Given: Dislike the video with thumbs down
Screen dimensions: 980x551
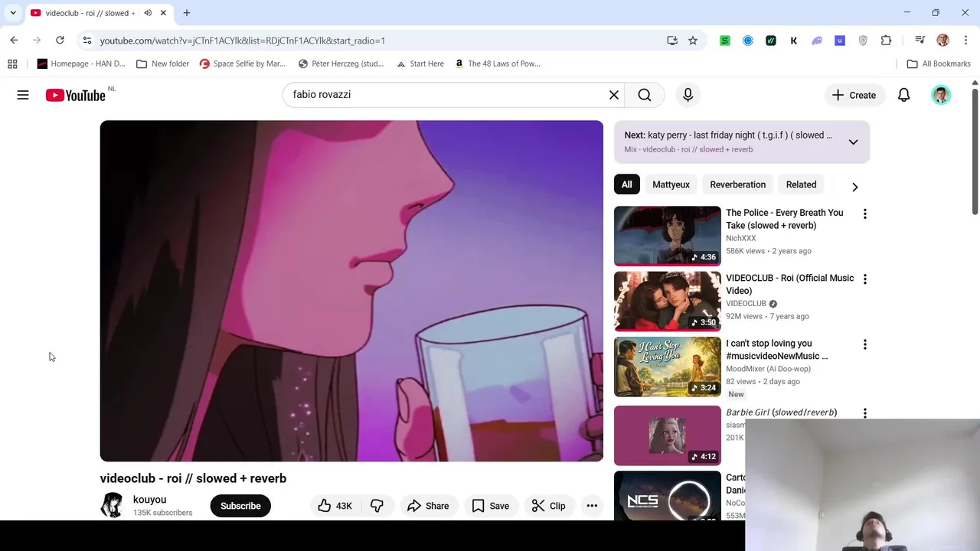Looking at the screenshot, I should coord(377,506).
